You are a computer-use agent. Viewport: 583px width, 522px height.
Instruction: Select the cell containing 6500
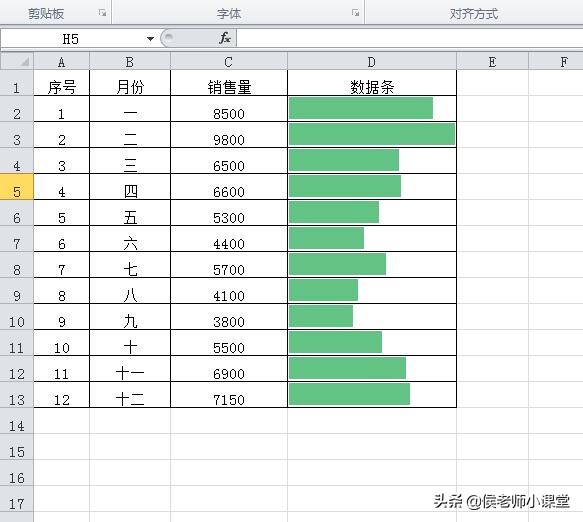pos(229,161)
